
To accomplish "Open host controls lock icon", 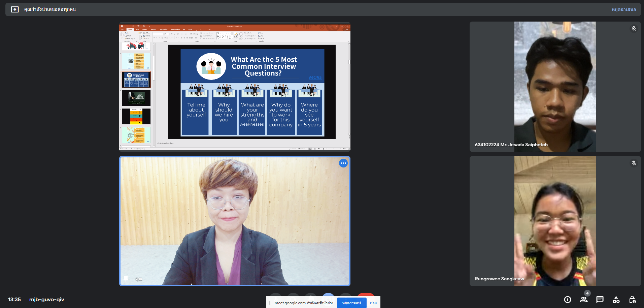I will coord(632,300).
